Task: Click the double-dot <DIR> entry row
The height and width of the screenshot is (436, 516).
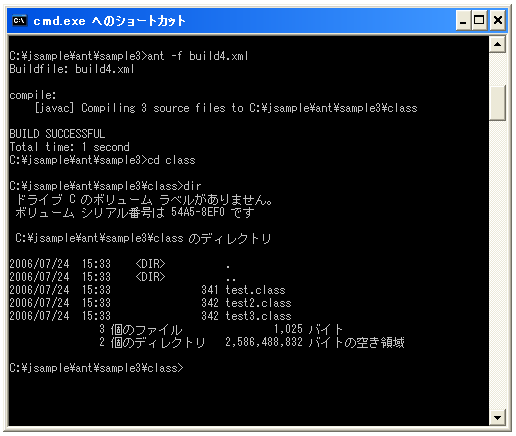Action: point(123,277)
